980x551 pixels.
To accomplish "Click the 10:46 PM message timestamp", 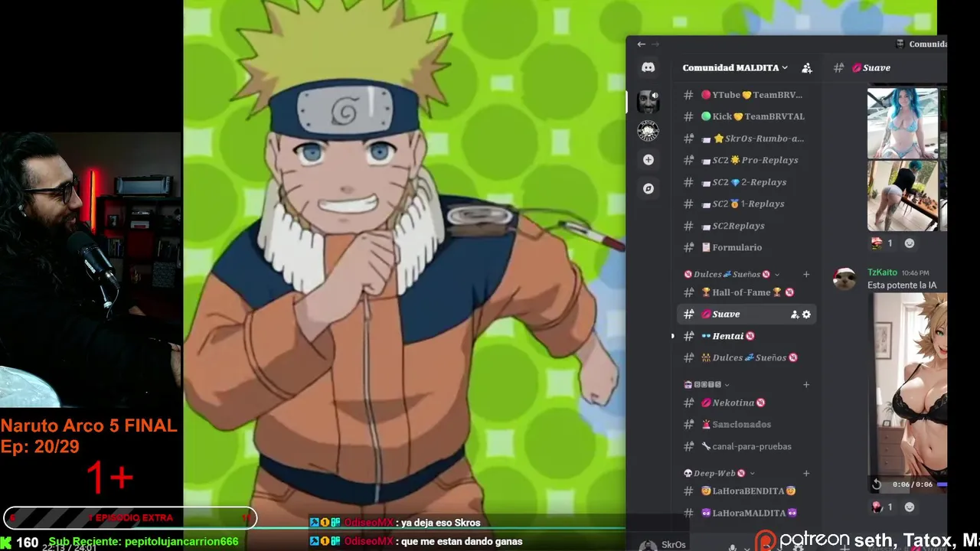I will [916, 273].
